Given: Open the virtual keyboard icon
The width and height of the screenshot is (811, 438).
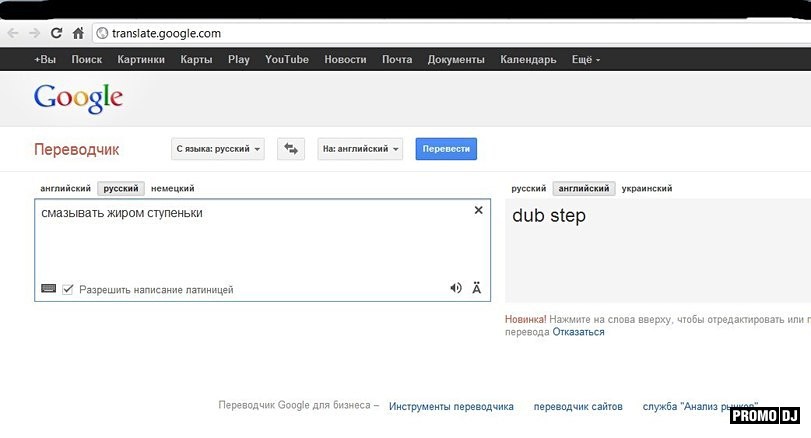Looking at the screenshot, I should pyautogui.click(x=49, y=289).
